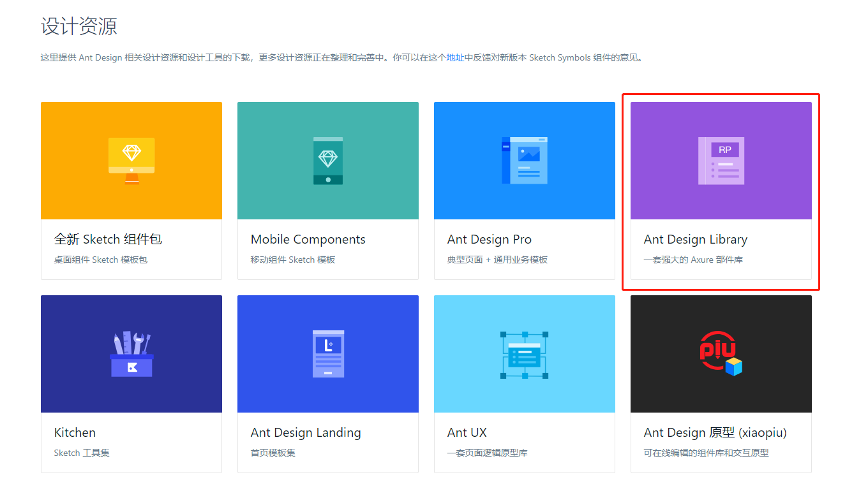Open the Ant Design 原型 (xiaopiu) title
The image size is (868, 484).
[715, 432]
